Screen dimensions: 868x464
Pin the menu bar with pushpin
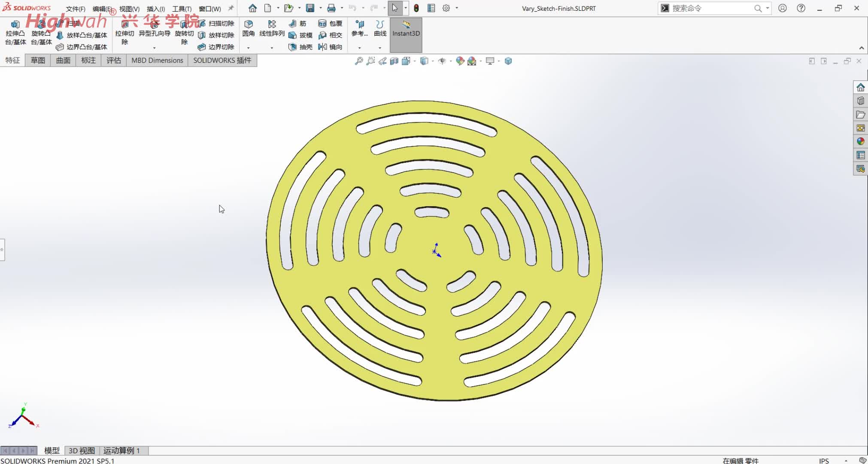(x=231, y=8)
